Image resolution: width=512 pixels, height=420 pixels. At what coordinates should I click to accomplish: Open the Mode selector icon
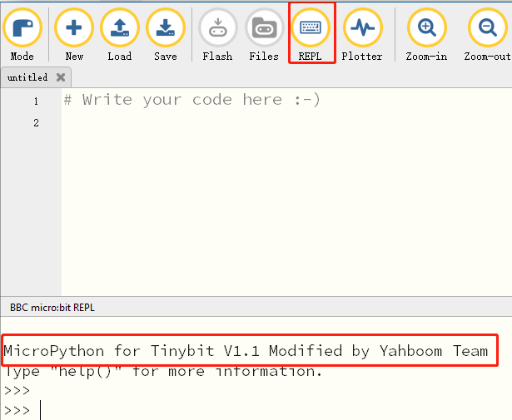[22, 27]
